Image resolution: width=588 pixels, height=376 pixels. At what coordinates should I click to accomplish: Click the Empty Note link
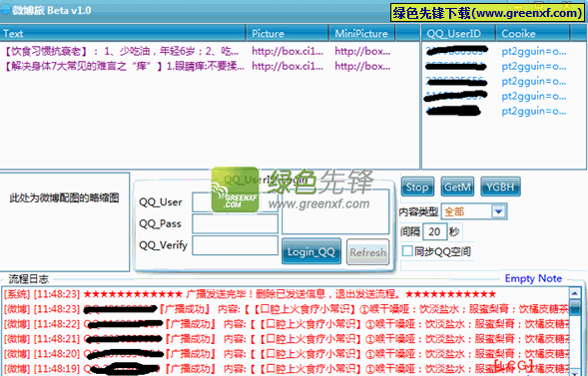tap(533, 278)
